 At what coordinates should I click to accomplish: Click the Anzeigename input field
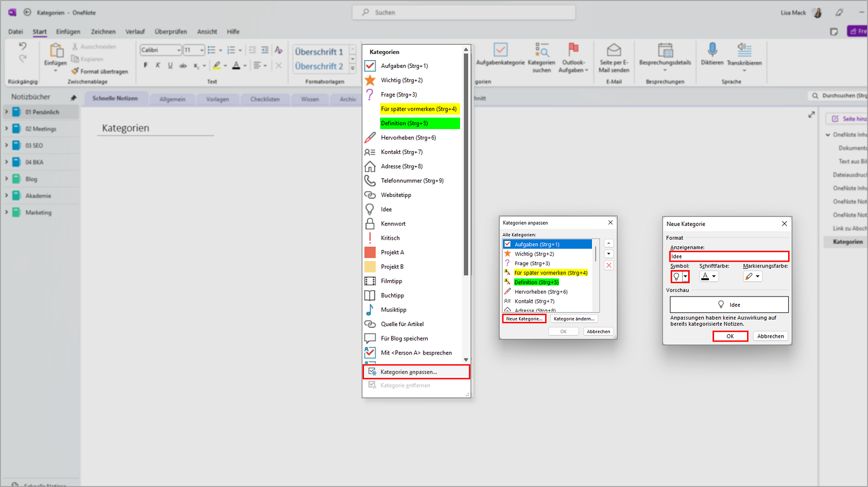coord(729,256)
